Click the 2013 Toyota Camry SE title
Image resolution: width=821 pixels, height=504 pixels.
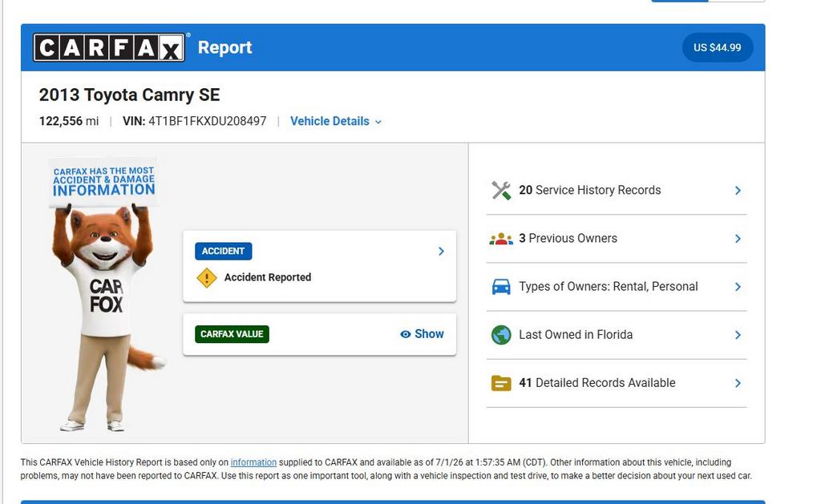coord(129,95)
